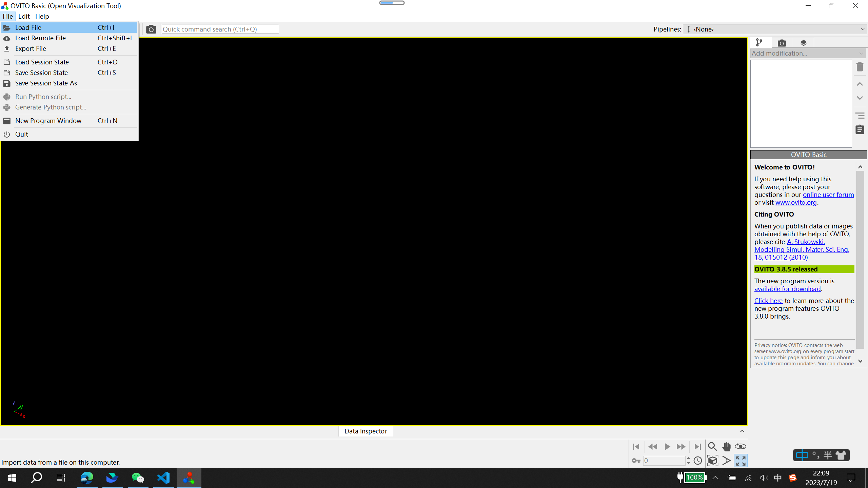Open the Overlays layers tab
The height and width of the screenshot is (488, 868).
(803, 43)
